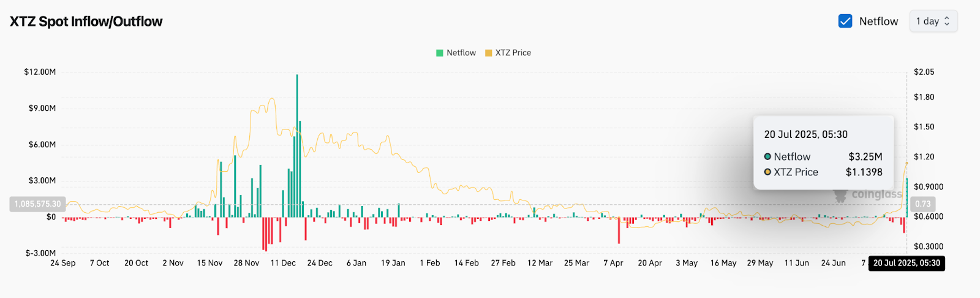
Task: Click the $2.05 right axis label
Action: pyautogui.click(x=924, y=72)
